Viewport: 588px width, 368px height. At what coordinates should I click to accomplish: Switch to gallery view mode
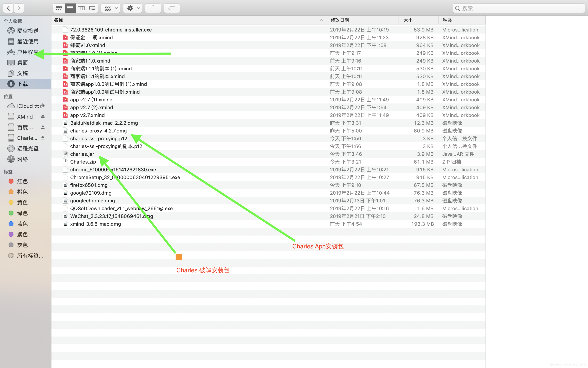click(92, 8)
